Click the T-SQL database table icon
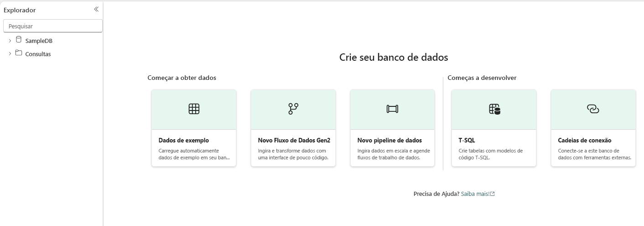 point(494,109)
